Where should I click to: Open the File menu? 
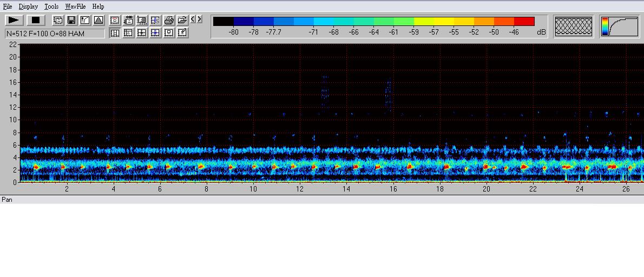(x=8, y=6)
